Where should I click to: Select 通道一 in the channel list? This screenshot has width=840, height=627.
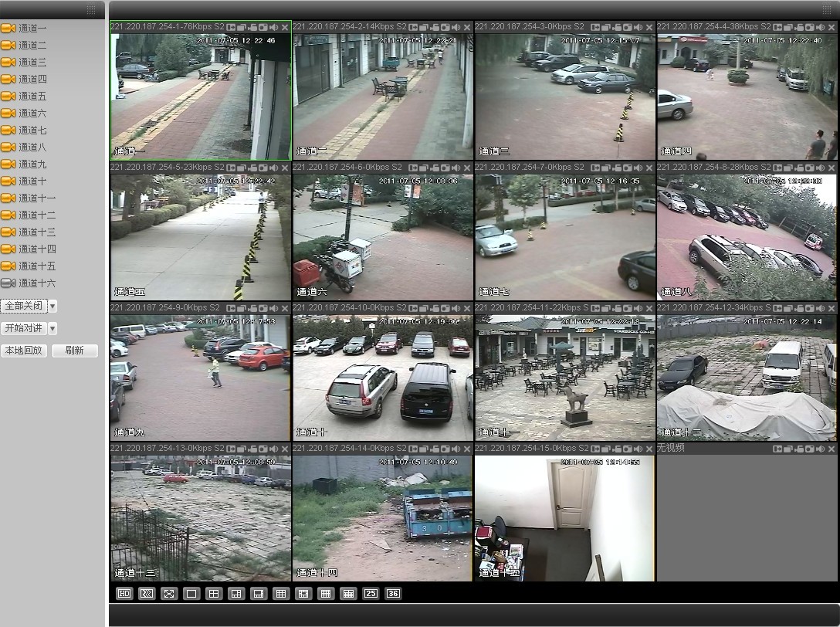pyautogui.click(x=32, y=29)
